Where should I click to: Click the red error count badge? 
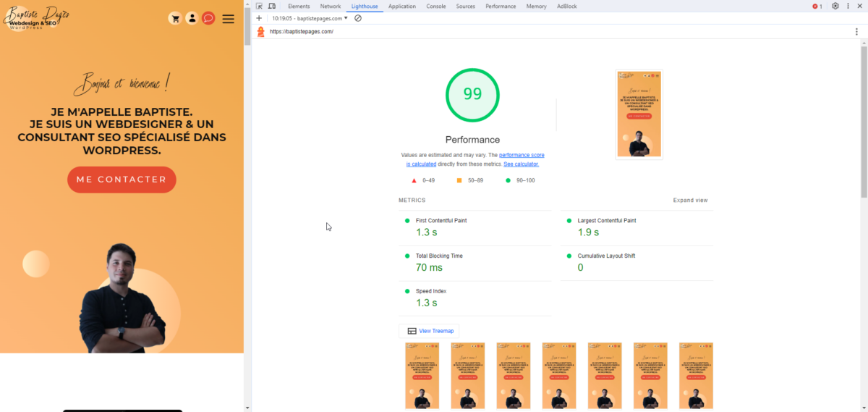(817, 7)
